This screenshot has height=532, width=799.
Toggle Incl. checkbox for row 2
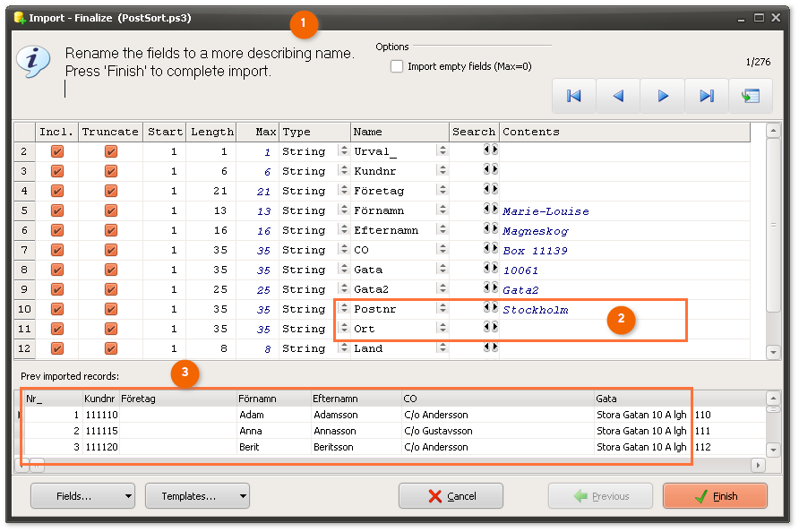[57, 151]
